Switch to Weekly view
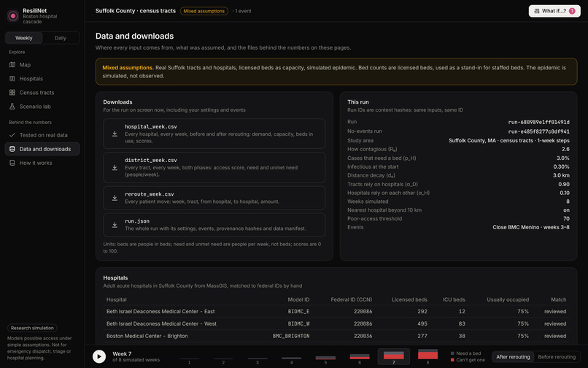Viewport: 588px width, 368px height. click(x=24, y=38)
